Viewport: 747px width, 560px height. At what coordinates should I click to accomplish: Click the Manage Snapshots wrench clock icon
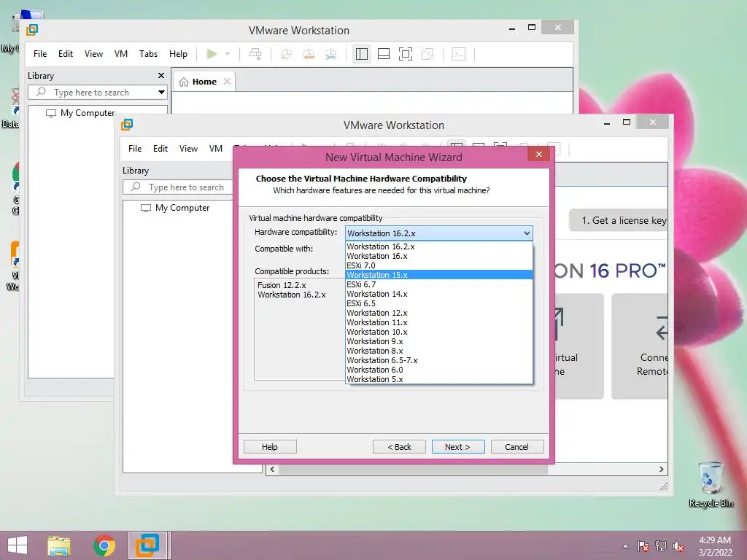click(x=330, y=54)
